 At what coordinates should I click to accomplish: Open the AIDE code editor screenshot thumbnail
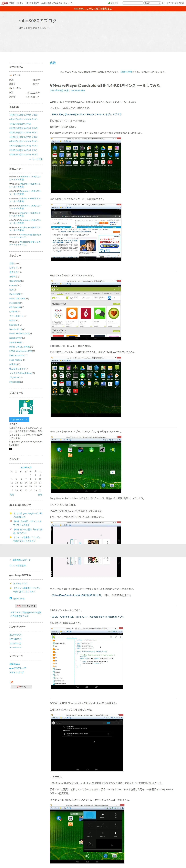[87, 658]
